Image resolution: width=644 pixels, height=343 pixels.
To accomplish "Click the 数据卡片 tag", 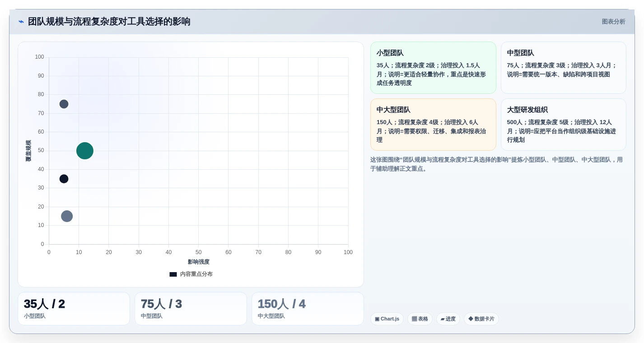I will (481, 319).
